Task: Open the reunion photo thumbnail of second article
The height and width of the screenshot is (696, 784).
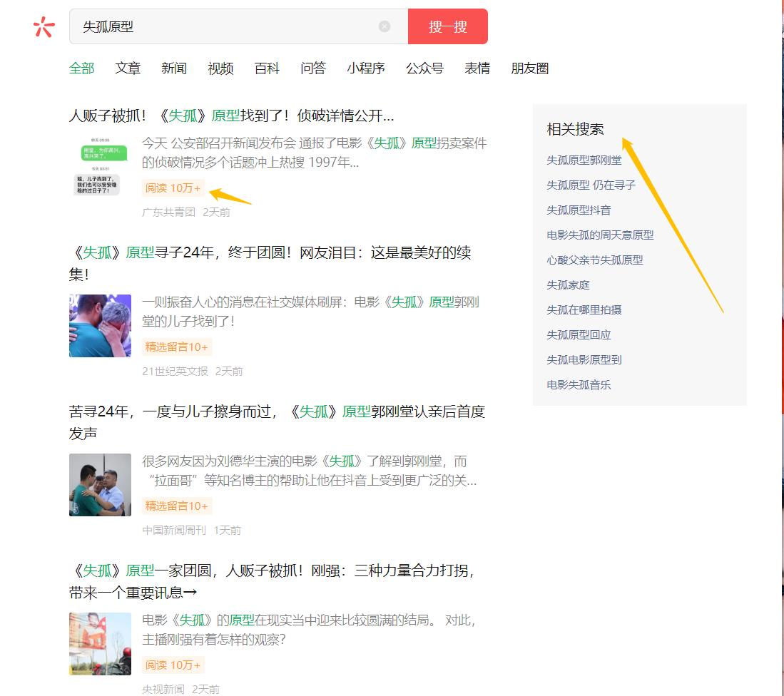Action: tap(100, 326)
